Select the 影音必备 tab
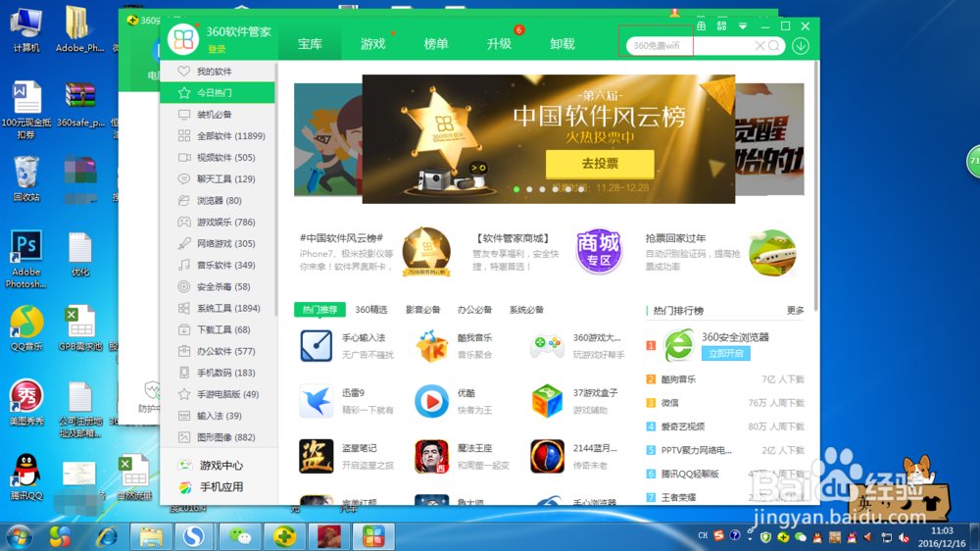The width and height of the screenshot is (980, 551). (x=423, y=310)
